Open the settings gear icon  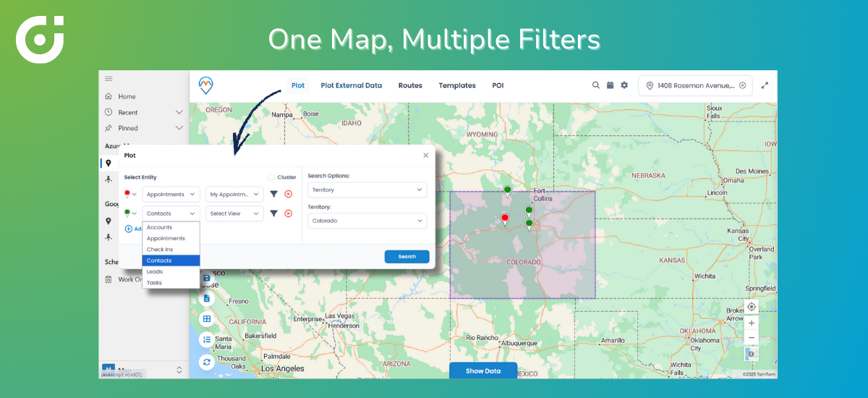624,85
